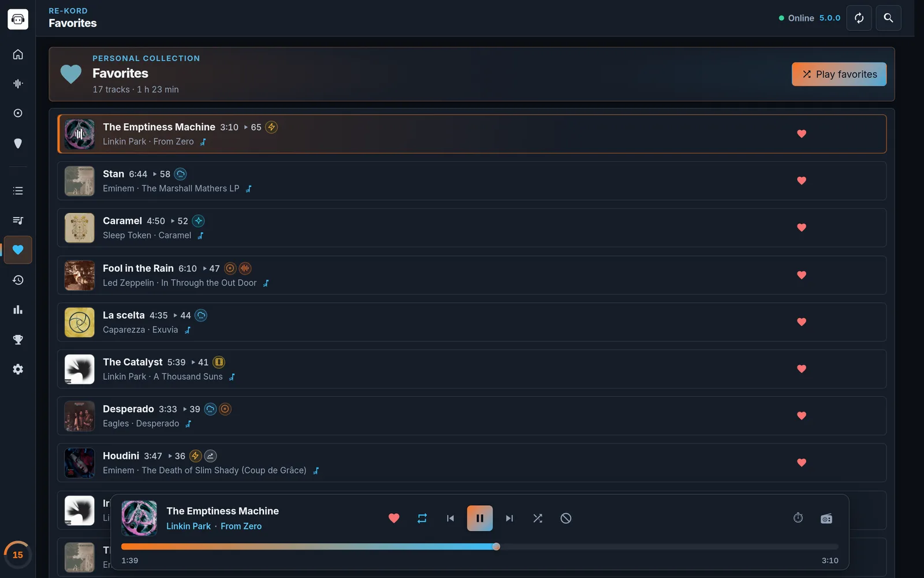The image size is (924, 578).
Task: Go to the previous track
Action: pyautogui.click(x=450, y=518)
